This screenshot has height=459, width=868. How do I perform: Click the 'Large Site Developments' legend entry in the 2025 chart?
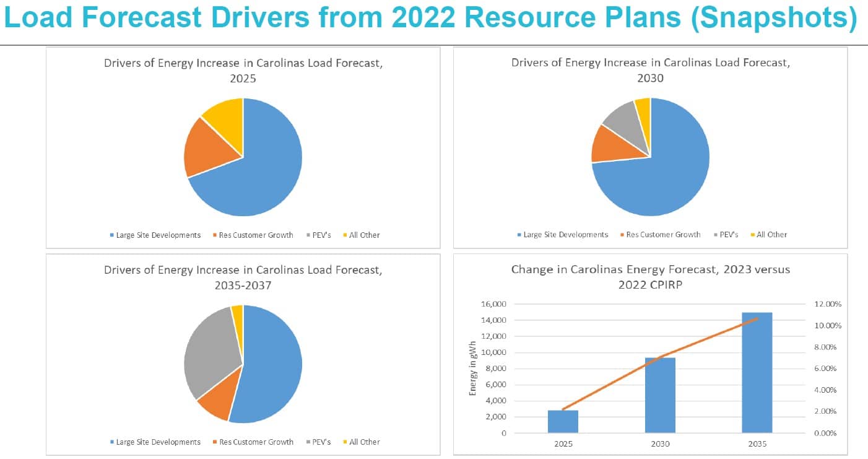pos(158,235)
